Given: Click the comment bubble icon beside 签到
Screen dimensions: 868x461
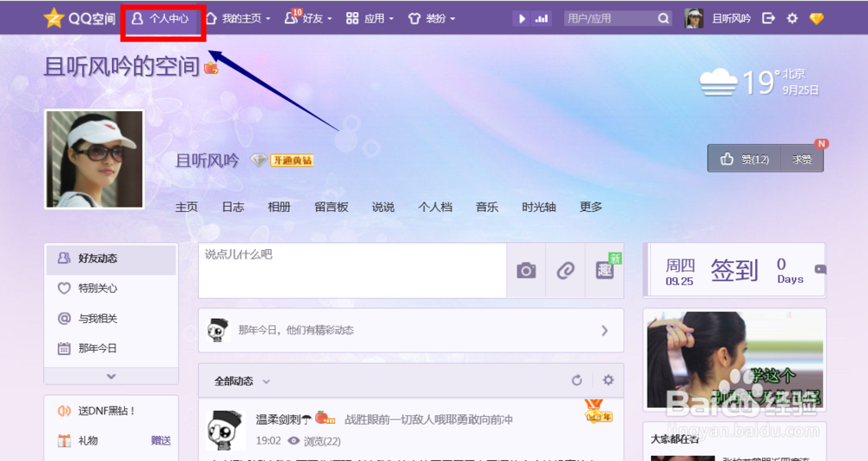Looking at the screenshot, I should pos(820,269).
